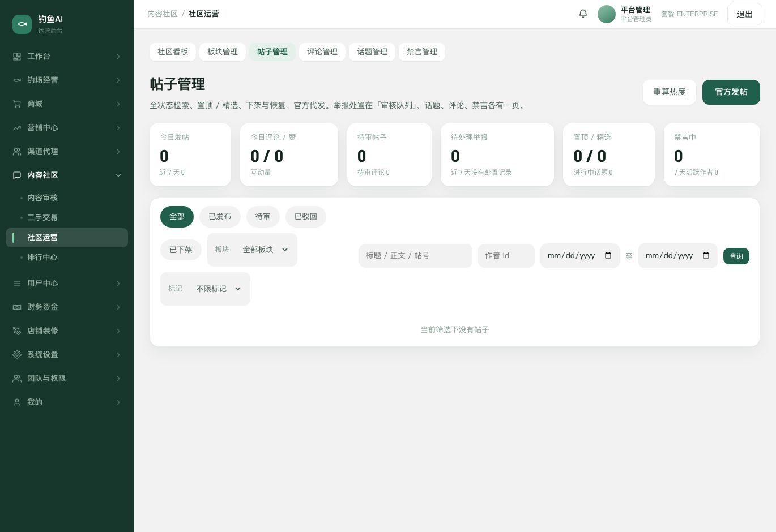Focus the 标题 / 正文 / 帖号 search field
Image resolution: width=776 pixels, height=532 pixels.
click(416, 256)
